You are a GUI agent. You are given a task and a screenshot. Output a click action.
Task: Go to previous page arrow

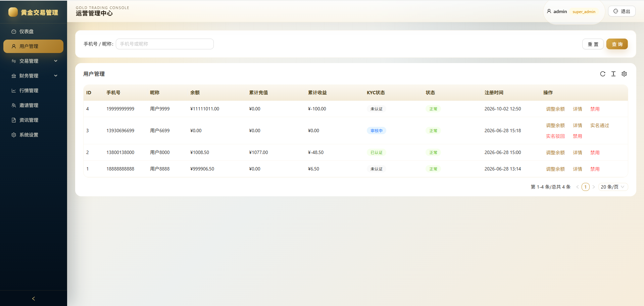click(578, 187)
